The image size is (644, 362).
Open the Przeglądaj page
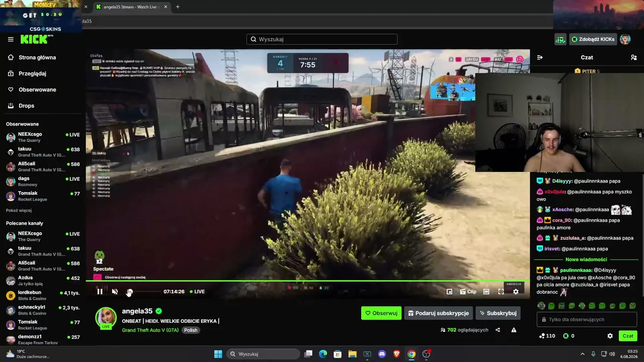click(x=32, y=73)
